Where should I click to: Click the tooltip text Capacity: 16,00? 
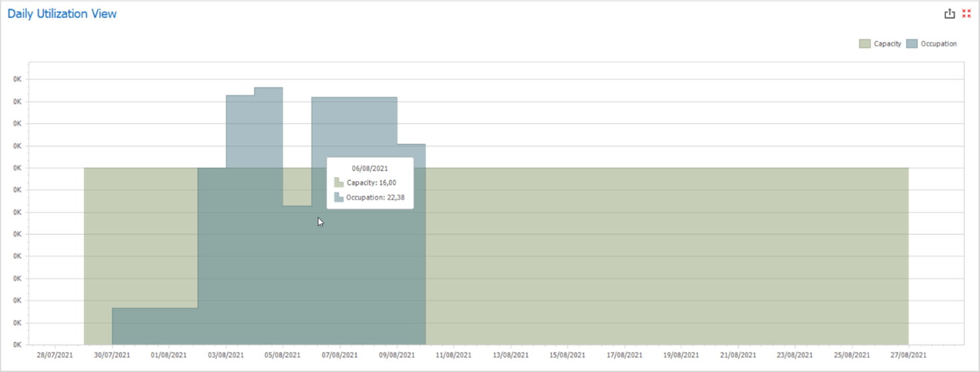371,182
